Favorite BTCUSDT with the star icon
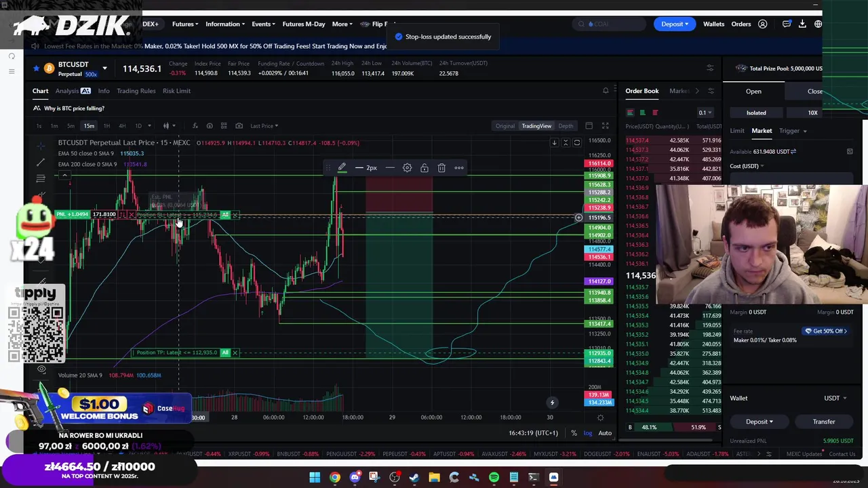Image resolution: width=868 pixels, height=488 pixels. (x=36, y=68)
